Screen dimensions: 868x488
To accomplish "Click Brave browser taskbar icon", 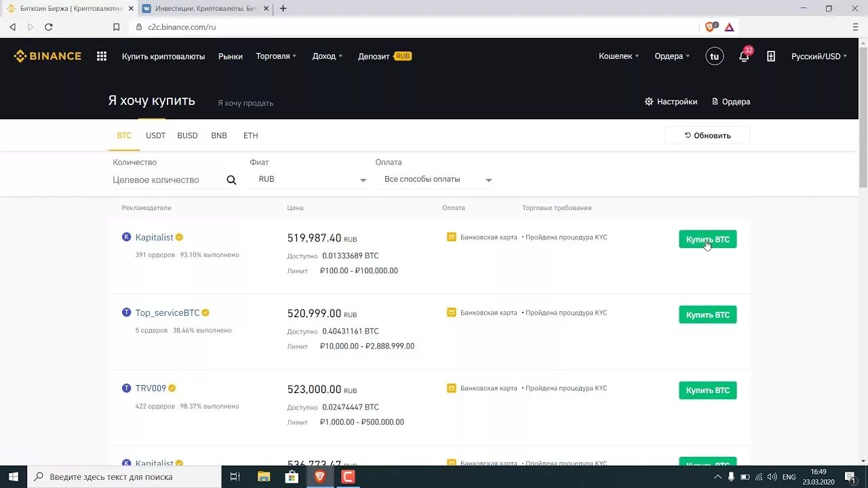I will click(x=319, y=476).
